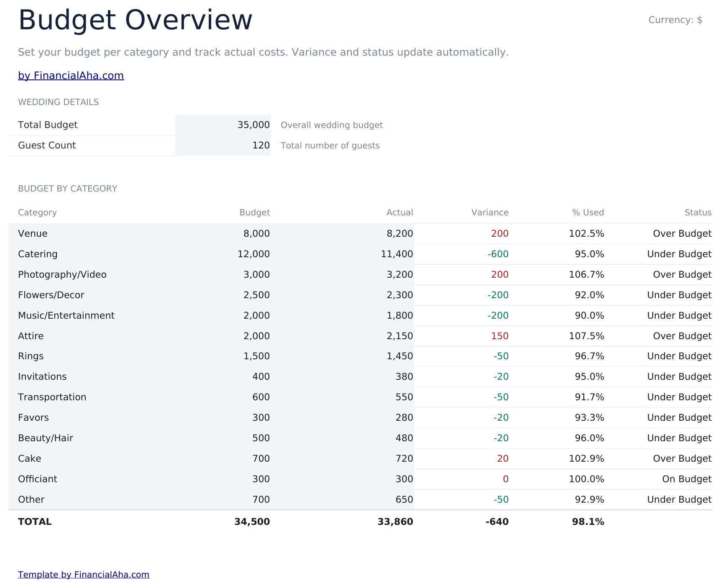
Task: Click the Variance column header
Action: [x=490, y=213]
